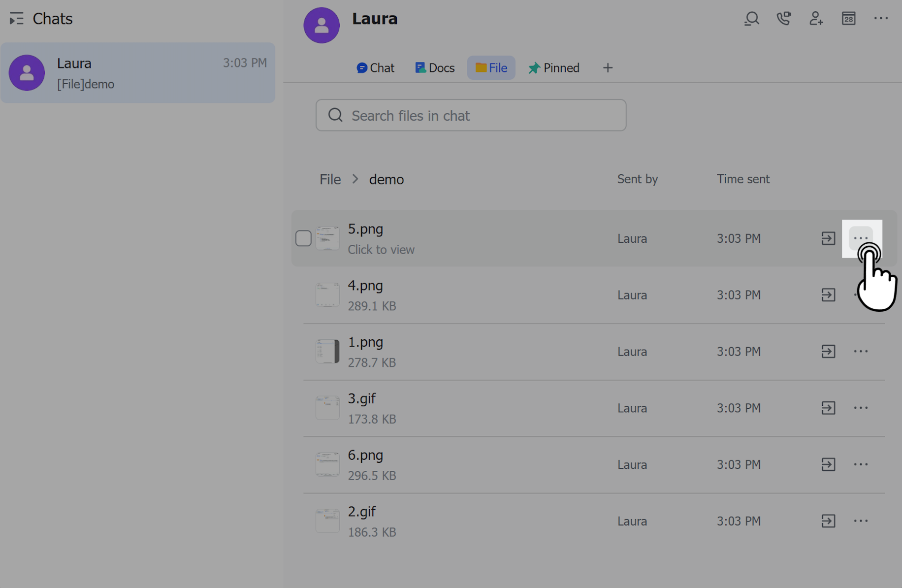Screen dimensions: 902x588
Task: Add a new tab with plus button
Action: 608,68
